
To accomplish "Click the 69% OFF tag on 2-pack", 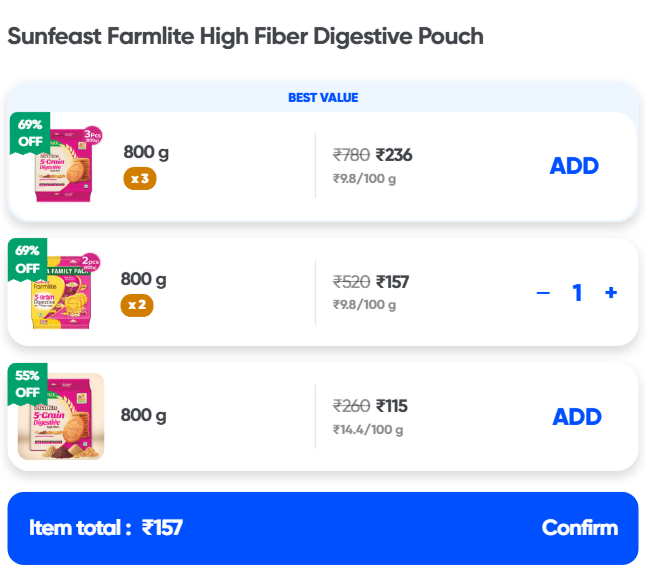I will click(27, 258).
